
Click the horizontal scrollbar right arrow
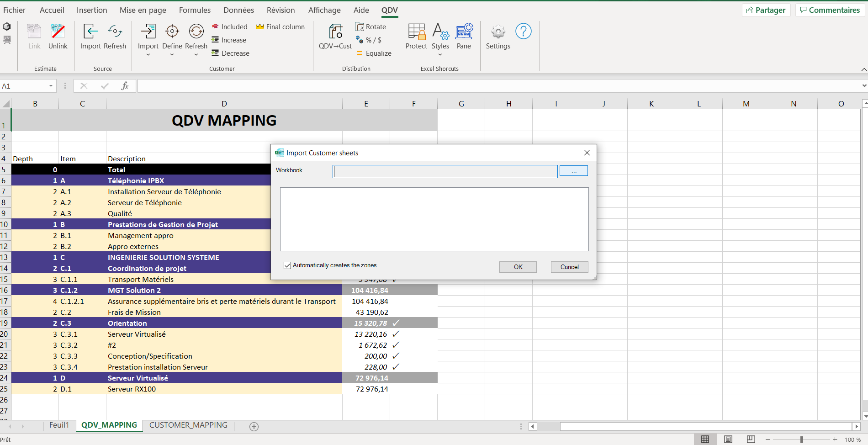[x=857, y=427]
